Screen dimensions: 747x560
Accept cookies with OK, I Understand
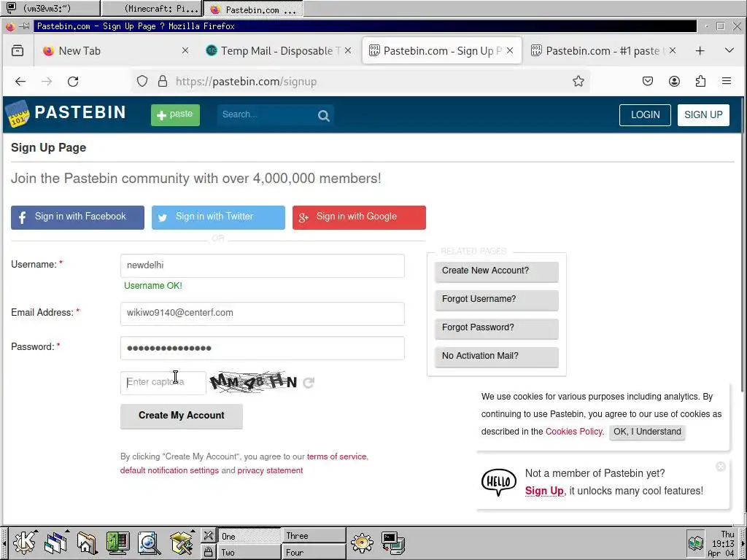point(647,432)
